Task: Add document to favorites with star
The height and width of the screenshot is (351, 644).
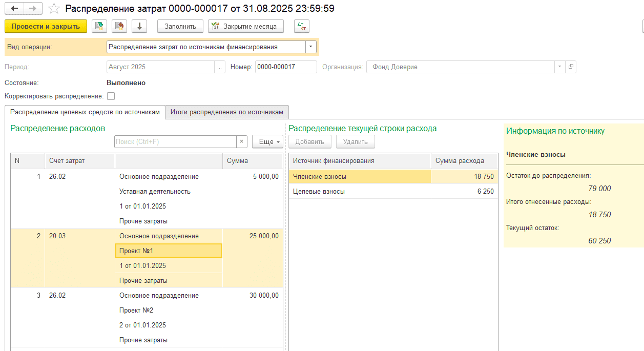Action: click(53, 9)
